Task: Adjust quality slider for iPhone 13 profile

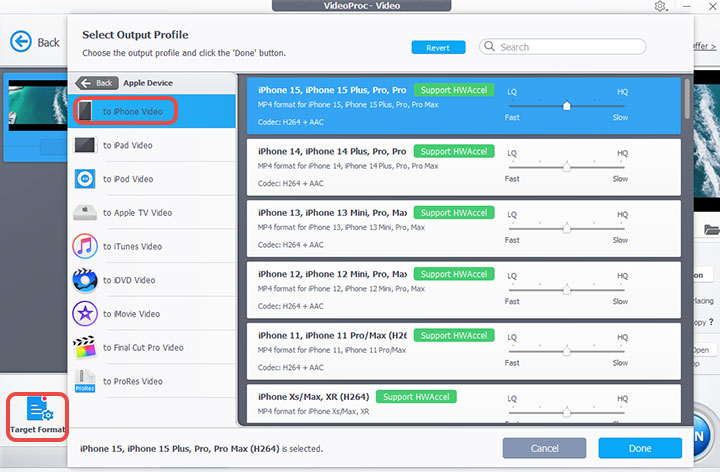Action: 567,228
